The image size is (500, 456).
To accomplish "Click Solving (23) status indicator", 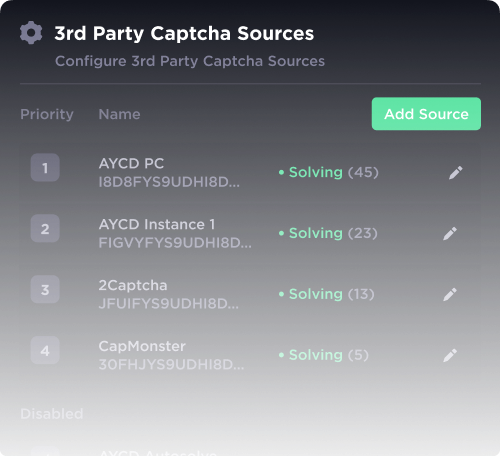I will pos(328,233).
